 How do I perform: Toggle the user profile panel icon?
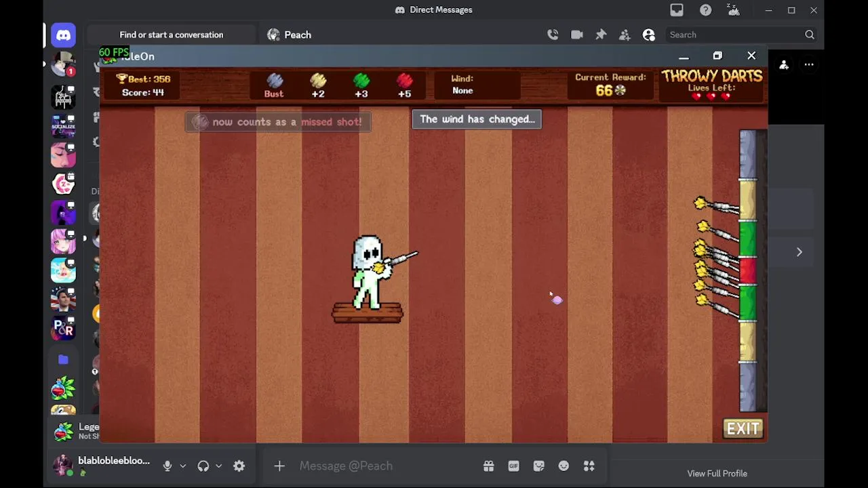(649, 35)
